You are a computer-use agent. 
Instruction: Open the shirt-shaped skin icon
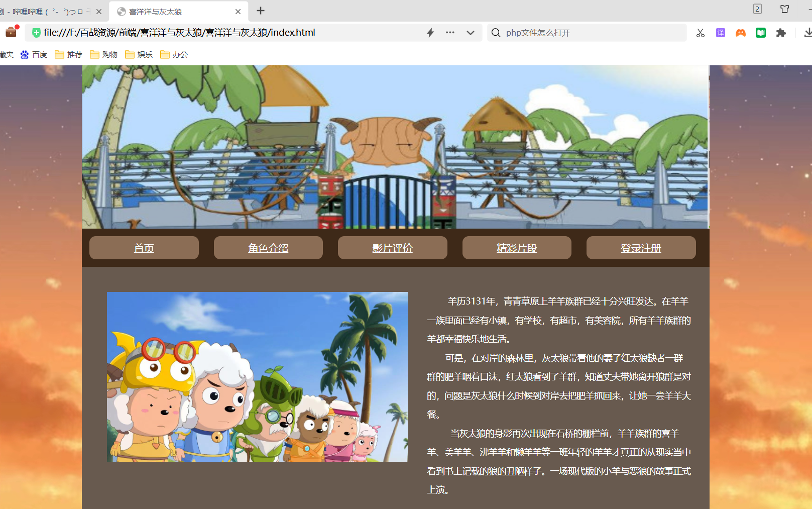tap(784, 9)
